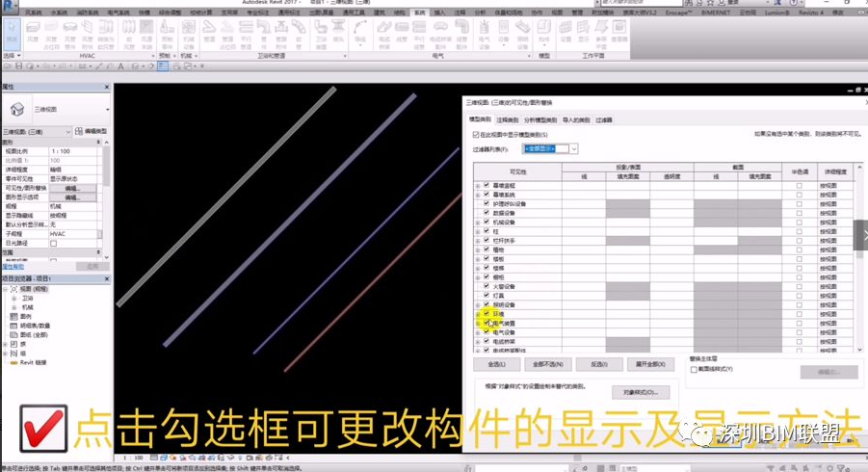Expand the HVAC panel dropdown arrow

point(152,56)
